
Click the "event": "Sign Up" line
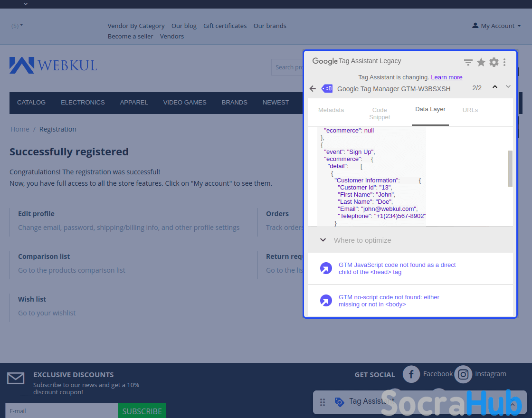[x=350, y=152]
